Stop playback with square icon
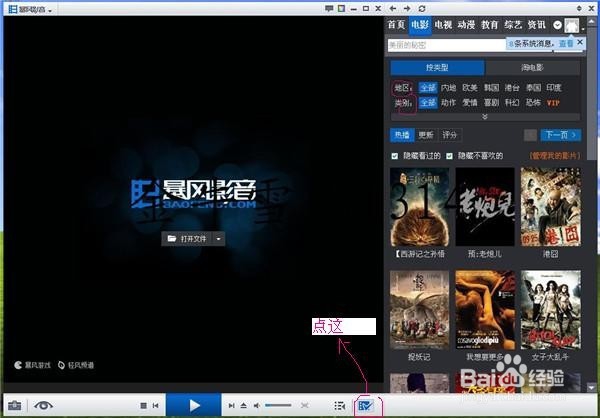600x418 pixels. tap(143, 405)
